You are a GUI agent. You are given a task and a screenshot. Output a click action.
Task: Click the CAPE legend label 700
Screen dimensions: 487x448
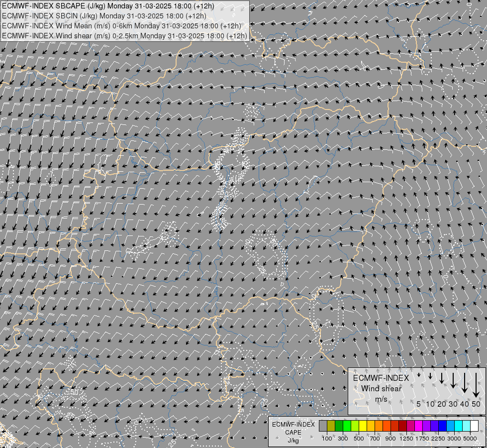375,439
